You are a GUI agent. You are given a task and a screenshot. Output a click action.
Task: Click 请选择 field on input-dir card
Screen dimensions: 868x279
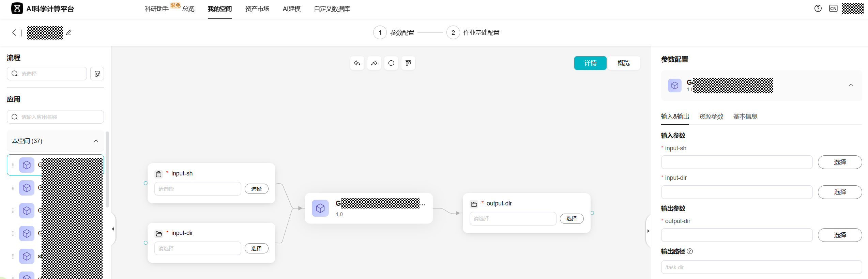(x=198, y=248)
